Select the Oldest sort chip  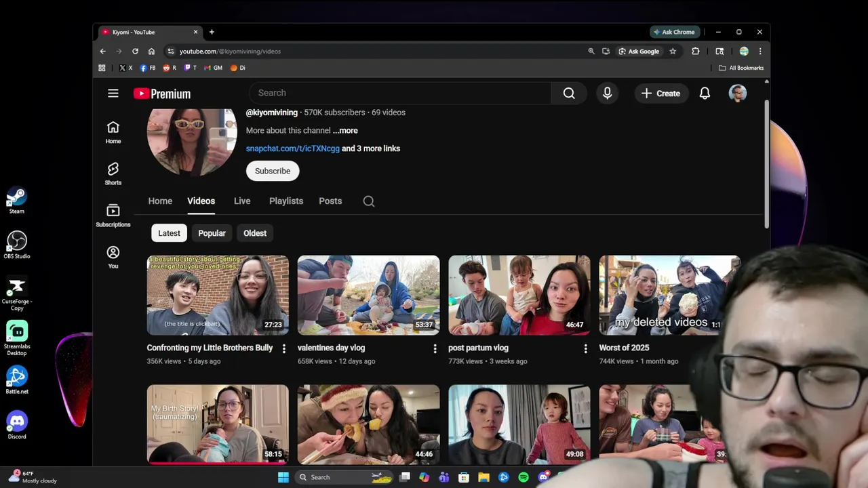(x=255, y=233)
